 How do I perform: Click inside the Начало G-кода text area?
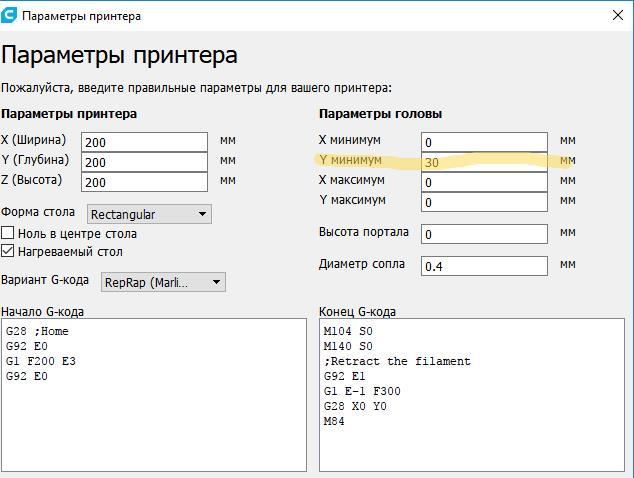(x=154, y=395)
